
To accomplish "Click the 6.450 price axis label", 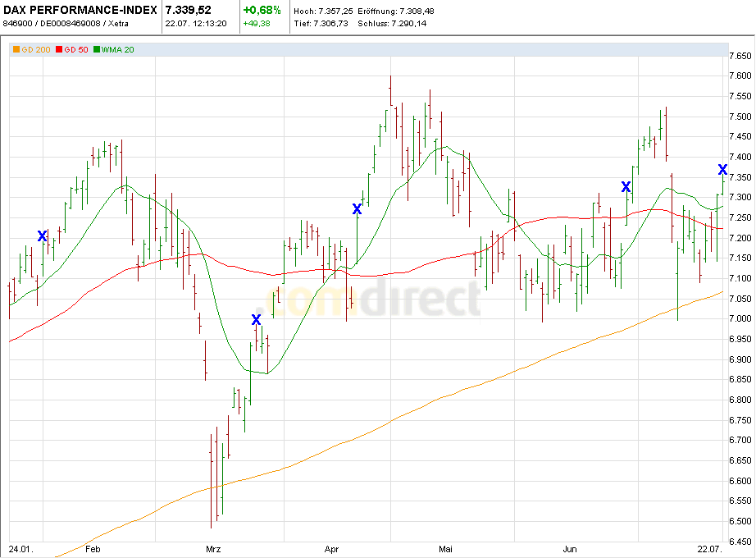I will (740, 541).
